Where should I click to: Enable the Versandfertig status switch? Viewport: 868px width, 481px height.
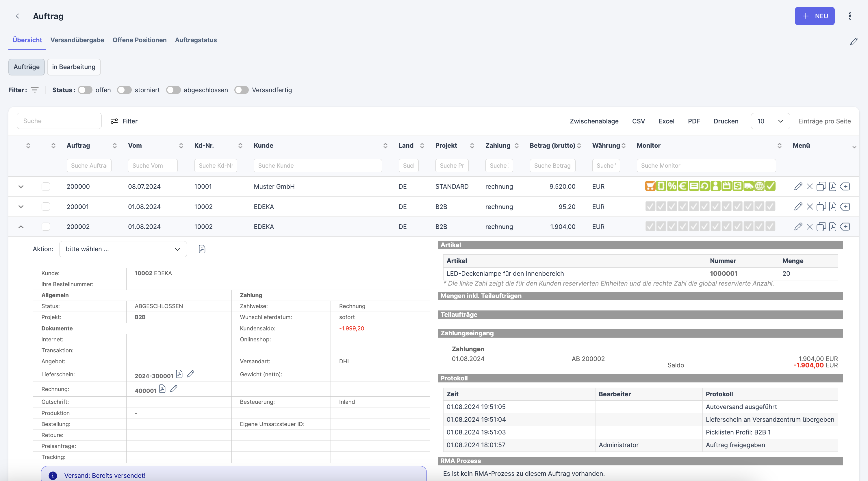point(241,90)
